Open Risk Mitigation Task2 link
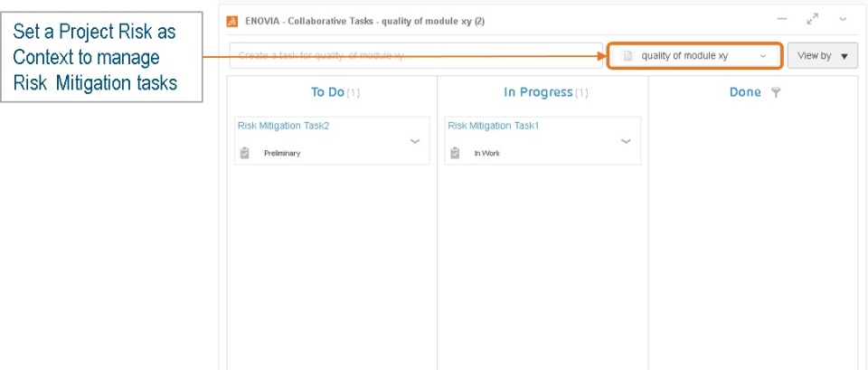 (283, 126)
